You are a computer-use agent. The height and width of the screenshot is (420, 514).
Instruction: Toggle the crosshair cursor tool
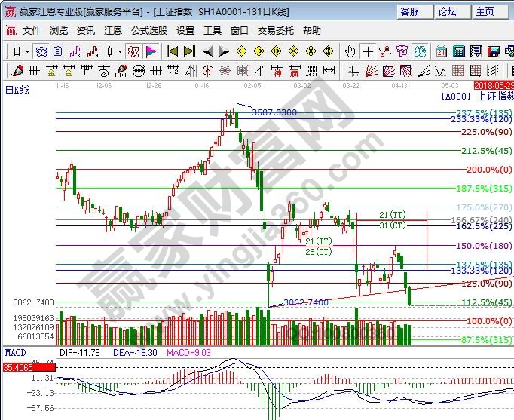[368, 51]
